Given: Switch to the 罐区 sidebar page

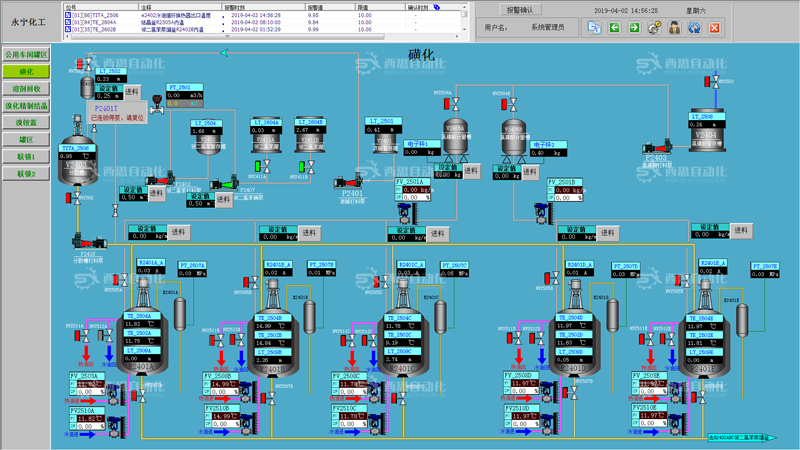Looking at the screenshot, I should click(x=26, y=139).
